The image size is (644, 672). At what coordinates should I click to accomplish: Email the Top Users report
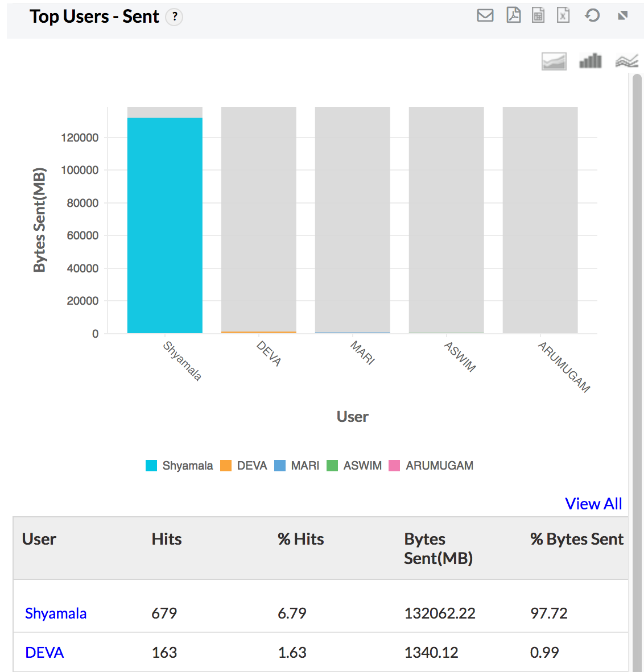485,15
